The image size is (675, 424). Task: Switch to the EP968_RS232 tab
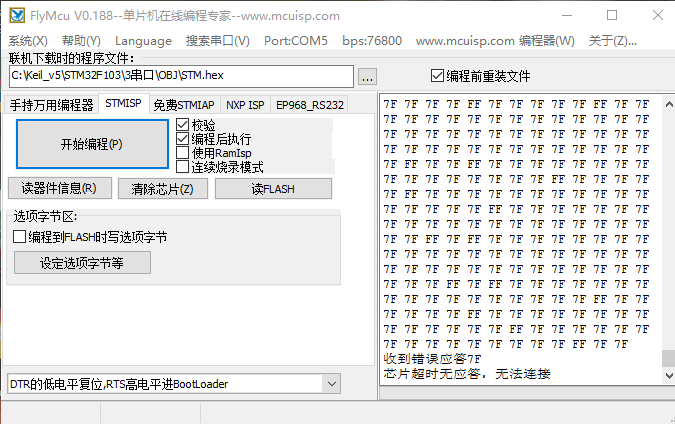coord(310,105)
